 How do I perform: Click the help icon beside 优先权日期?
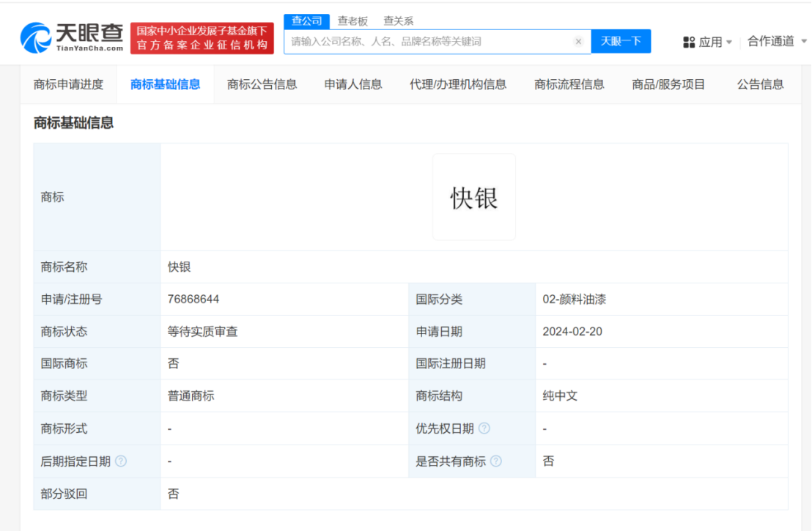[x=484, y=428]
